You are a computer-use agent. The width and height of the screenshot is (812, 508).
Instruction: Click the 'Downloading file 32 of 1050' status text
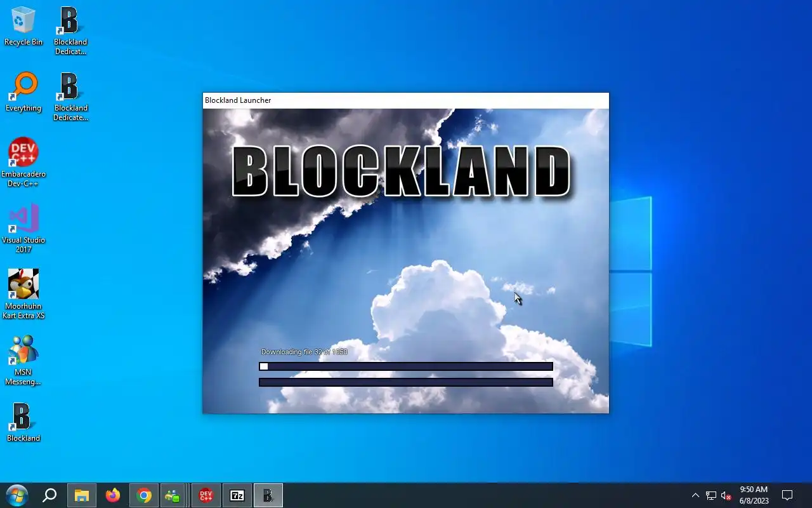click(x=304, y=352)
